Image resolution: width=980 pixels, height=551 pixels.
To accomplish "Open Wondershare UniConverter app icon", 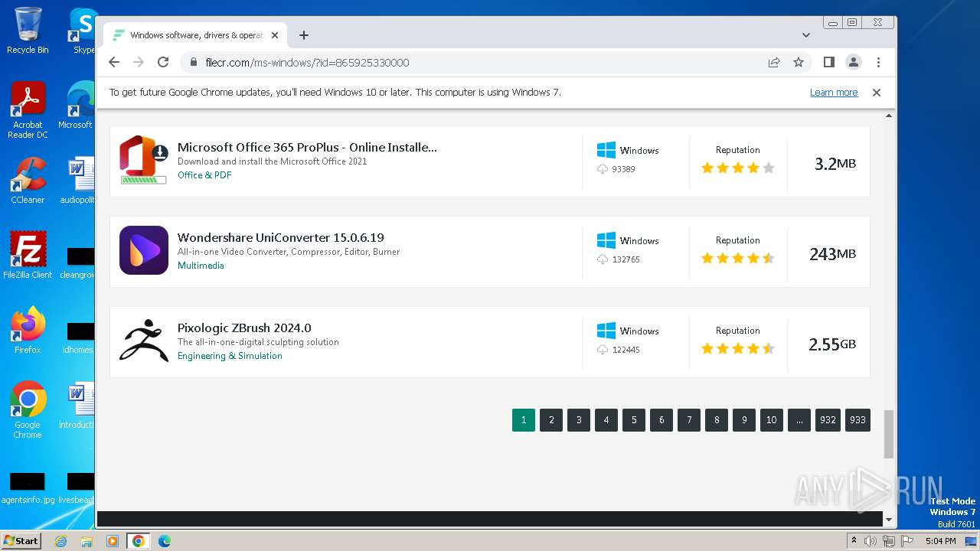I will point(144,250).
